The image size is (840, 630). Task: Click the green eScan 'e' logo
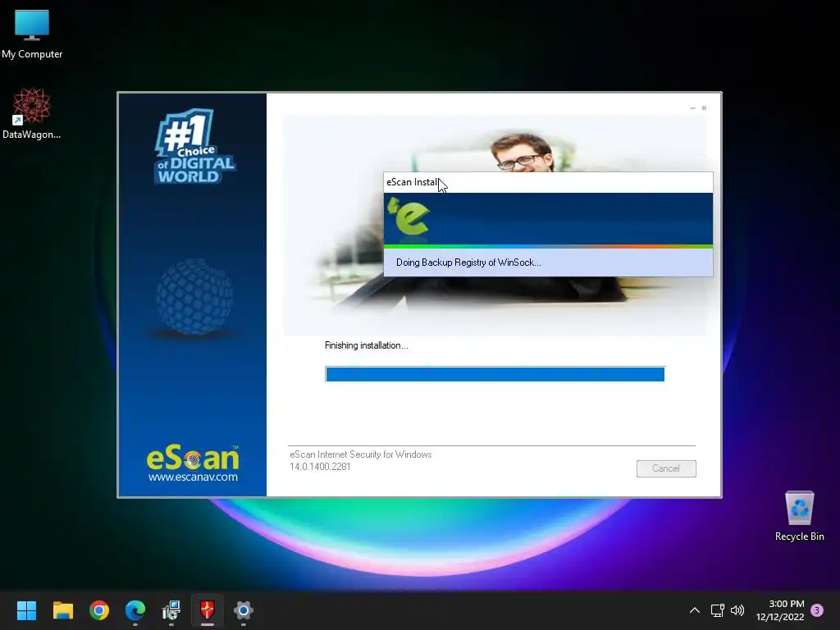click(x=409, y=217)
